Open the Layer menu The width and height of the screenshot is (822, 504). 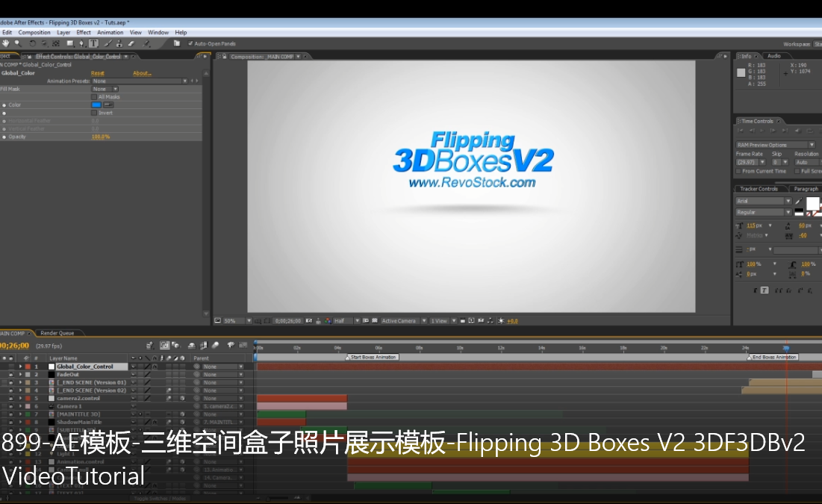click(x=63, y=33)
